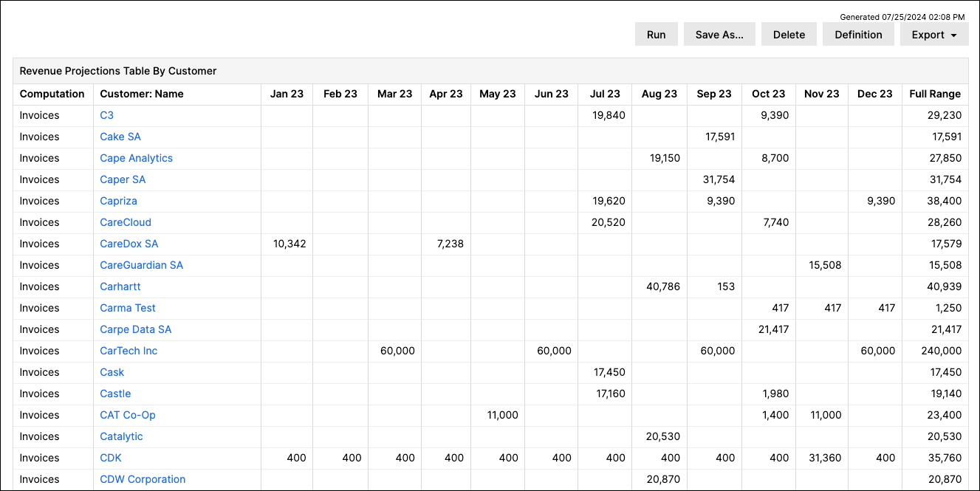Click the Mar 23 column header
The height and width of the screenshot is (491, 980).
click(395, 94)
